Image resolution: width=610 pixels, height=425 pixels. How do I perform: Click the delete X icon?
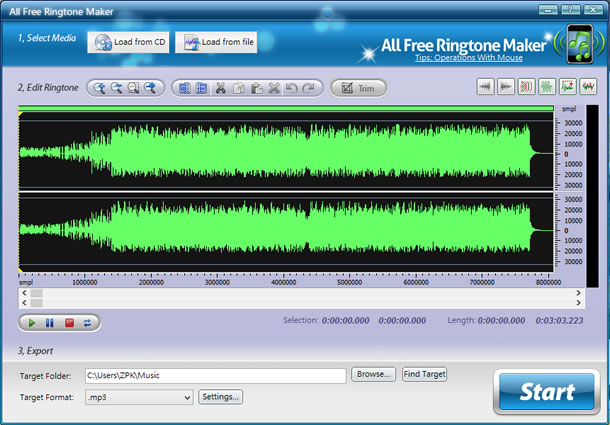tap(274, 88)
